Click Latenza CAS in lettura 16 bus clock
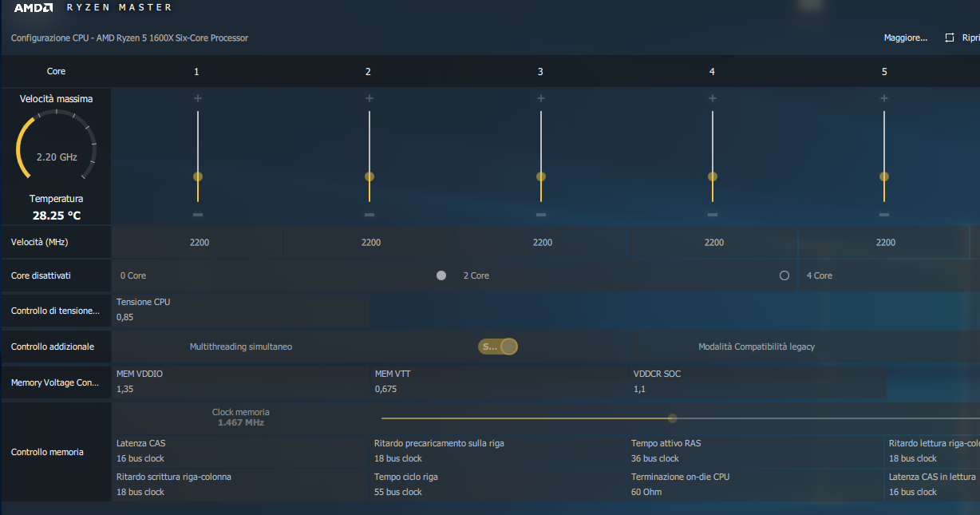Screen dimensions: 980x515 [913, 492]
